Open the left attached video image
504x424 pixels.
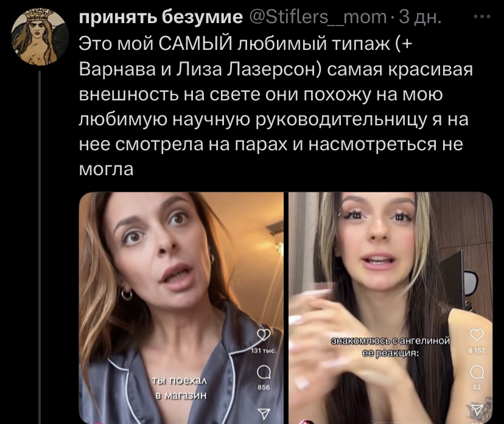click(x=181, y=308)
